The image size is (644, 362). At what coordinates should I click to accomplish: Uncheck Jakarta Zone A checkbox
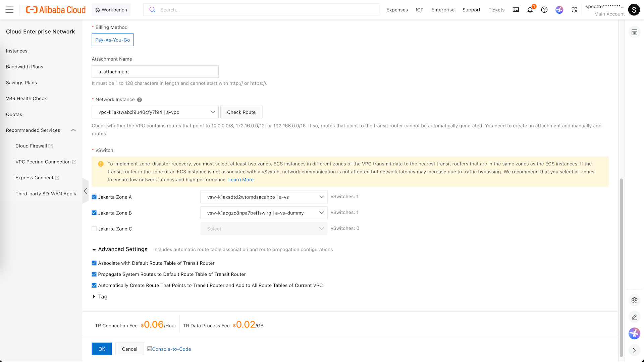click(x=94, y=197)
